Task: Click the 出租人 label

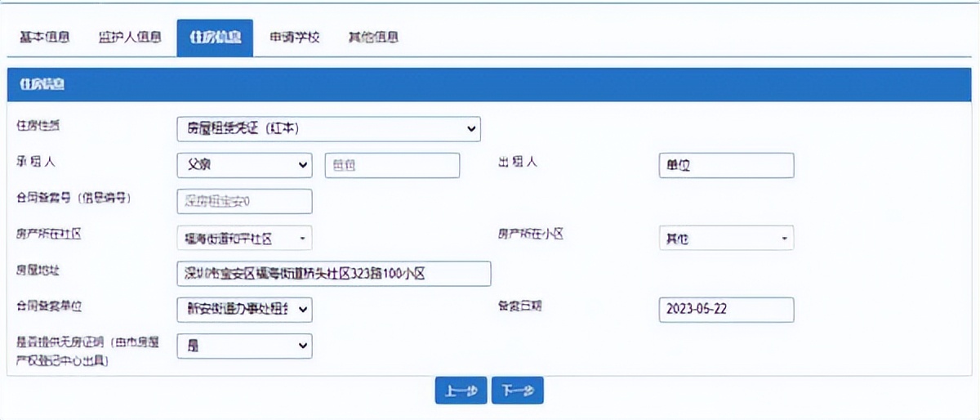Action: click(x=518, y=162)
